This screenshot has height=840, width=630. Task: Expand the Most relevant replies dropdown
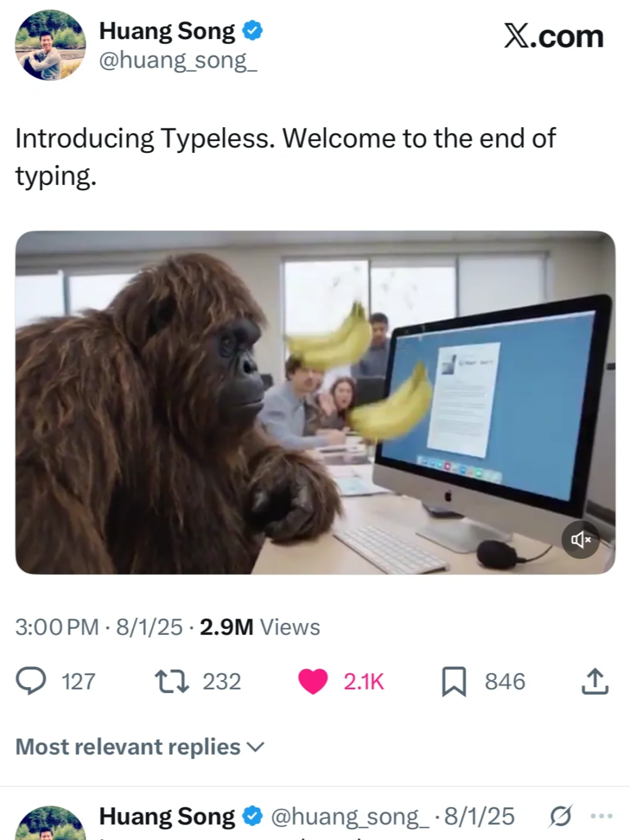pos(140,747)
